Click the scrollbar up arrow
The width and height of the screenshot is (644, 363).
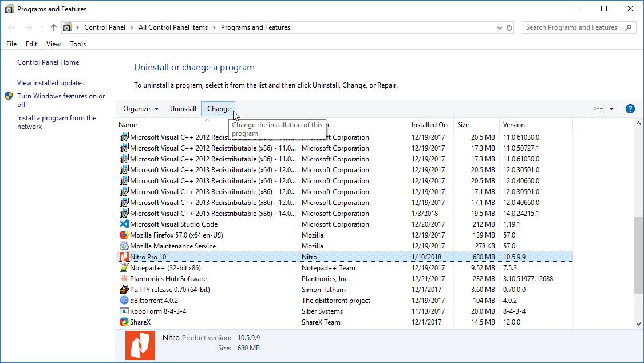tap(638, 123)
